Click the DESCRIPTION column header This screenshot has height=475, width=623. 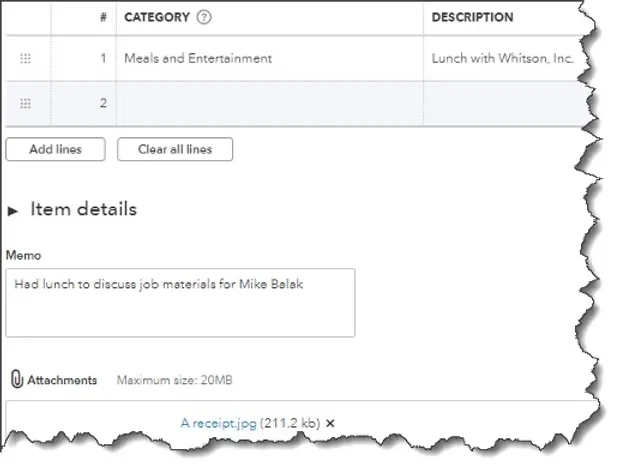tap(472, 17)
